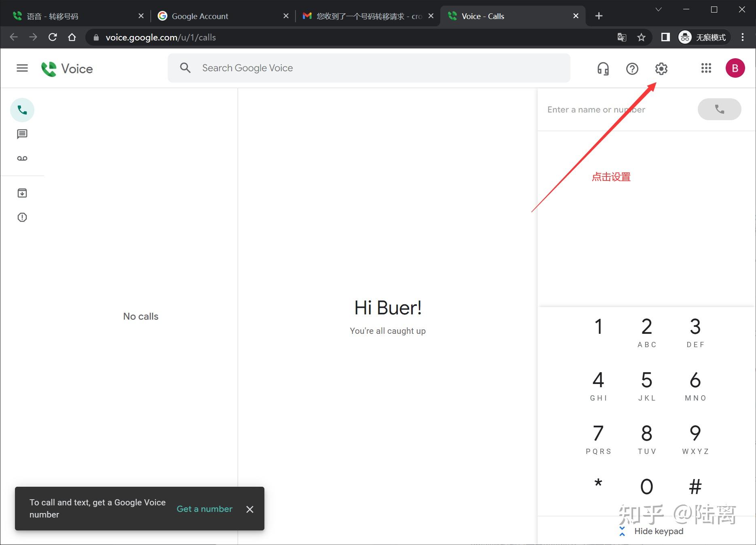The image size is (756, 545).
Task: Dismiss the Get a number notification
Action: pyautogui.click(x=250, y=509)
